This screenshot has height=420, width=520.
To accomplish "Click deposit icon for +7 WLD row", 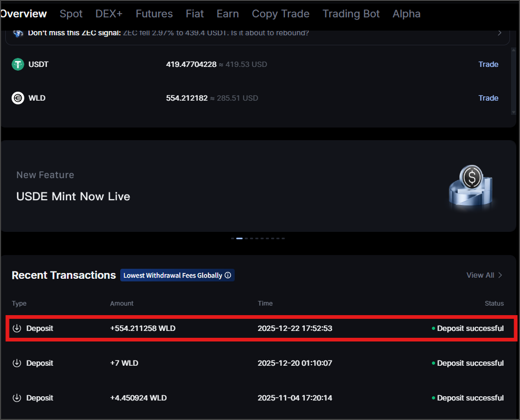I will coord(17,363).
